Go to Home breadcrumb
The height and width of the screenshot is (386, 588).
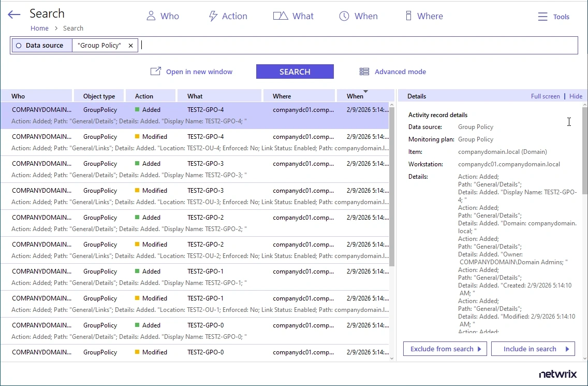pyautogui.click(x=39, y=28)
